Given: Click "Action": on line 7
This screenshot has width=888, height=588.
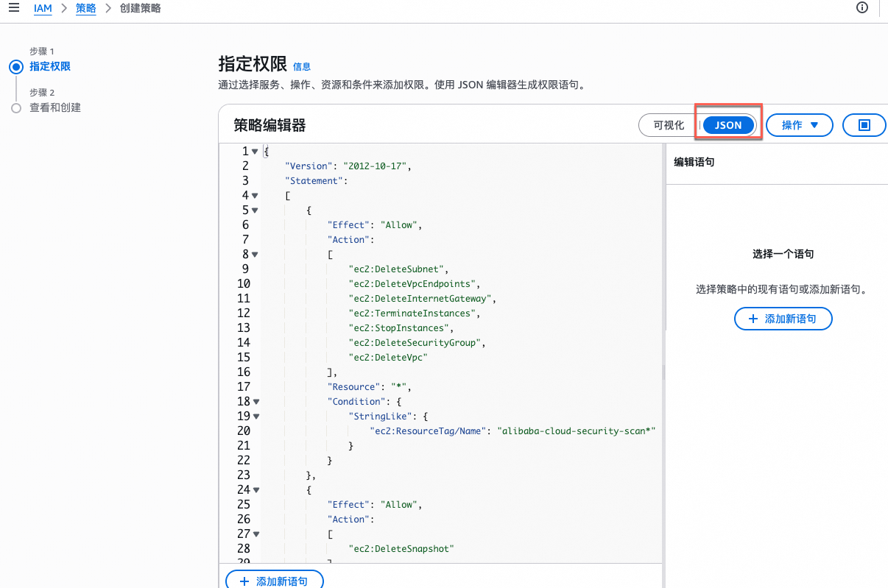Looking at the screenshot, I should click(351, 239).
